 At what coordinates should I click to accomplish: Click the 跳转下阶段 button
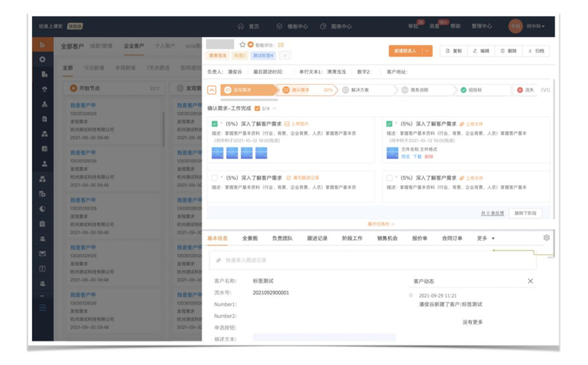[526, 214]
